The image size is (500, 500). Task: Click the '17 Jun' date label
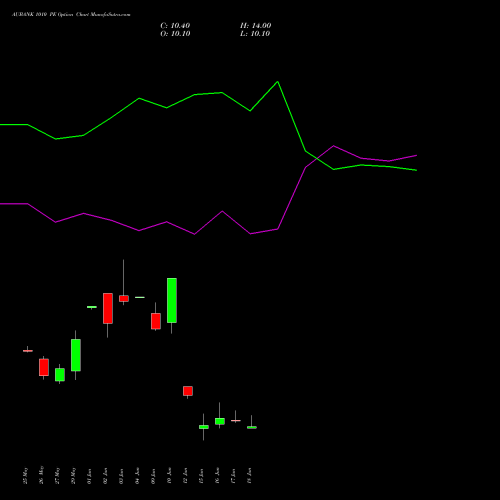tap(234, 476)
